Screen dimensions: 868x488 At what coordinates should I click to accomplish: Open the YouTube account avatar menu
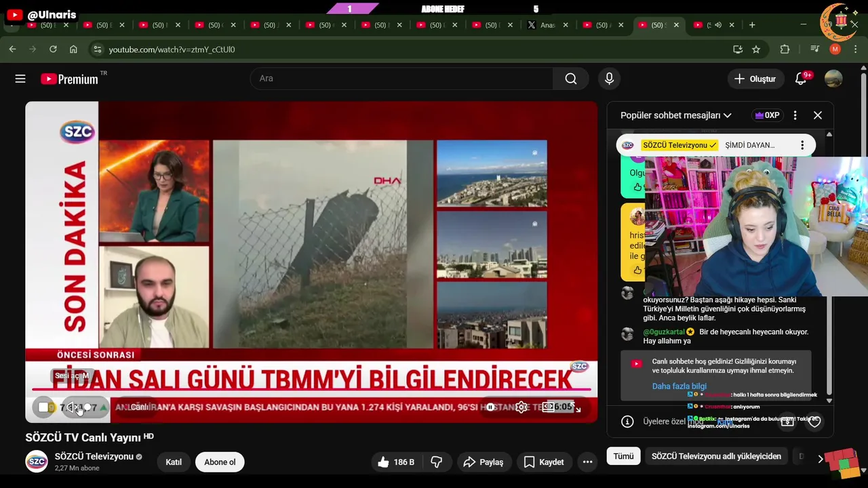[x=833, y=79]
